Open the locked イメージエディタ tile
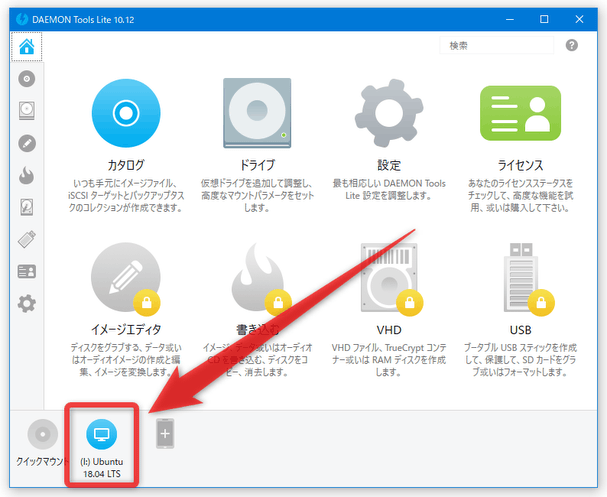The height and width of the screenshot is (497, 607). point(126,278)
